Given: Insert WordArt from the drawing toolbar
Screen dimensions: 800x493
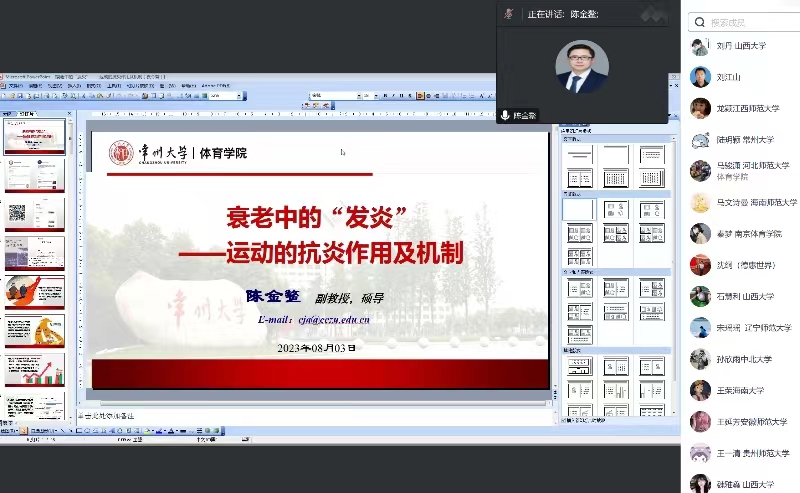Looking at the screenshot, I should coord(112,431).
